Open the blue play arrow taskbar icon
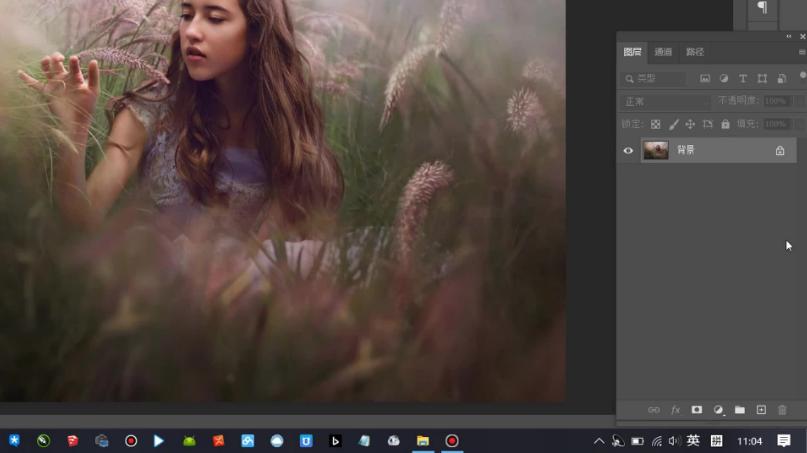807x453 pixels. coord(159,441)
